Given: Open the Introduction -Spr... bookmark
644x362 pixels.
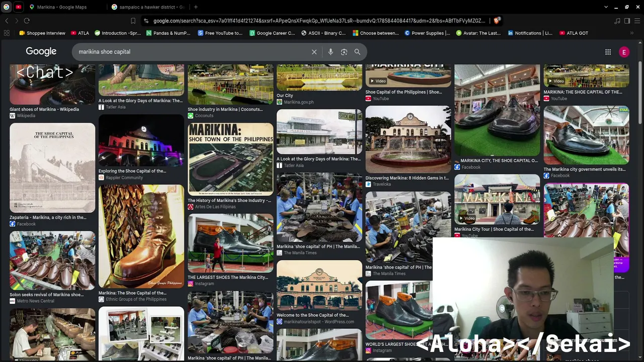Looking at the screenshot, I should (x=118, y=33).
